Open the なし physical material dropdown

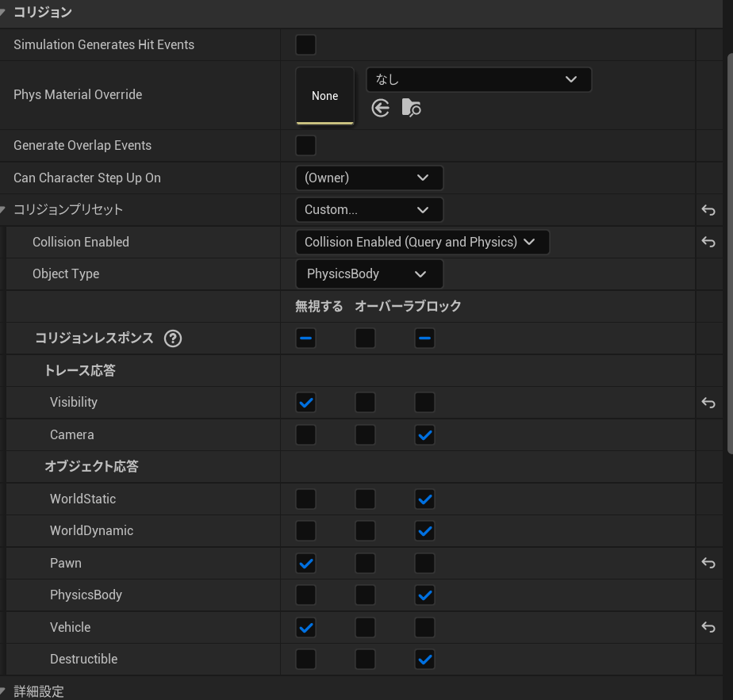click(x=478, y=79)
